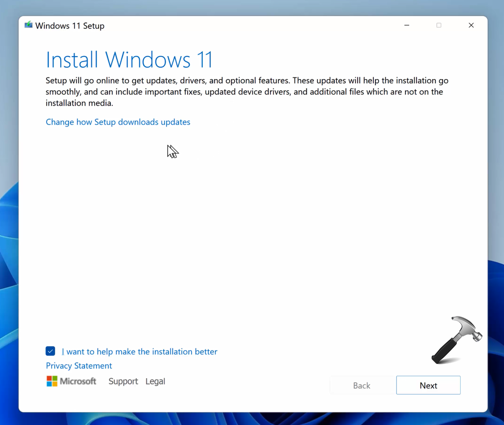Minimize the Windows 11 Setup window
This screenshot has height=425, width=504.
click(x=407, y=25)
